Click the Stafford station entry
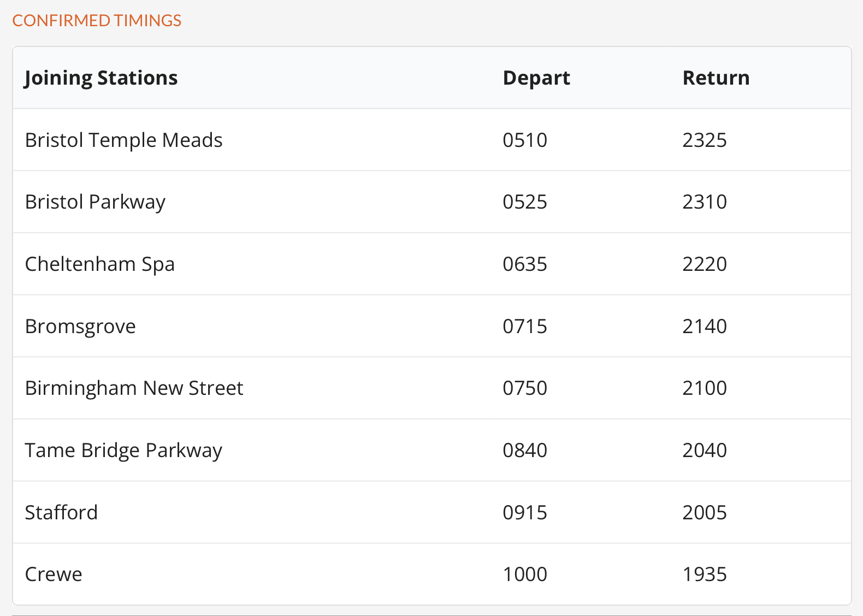Screen dimensions: 863x616 point(61,512)
